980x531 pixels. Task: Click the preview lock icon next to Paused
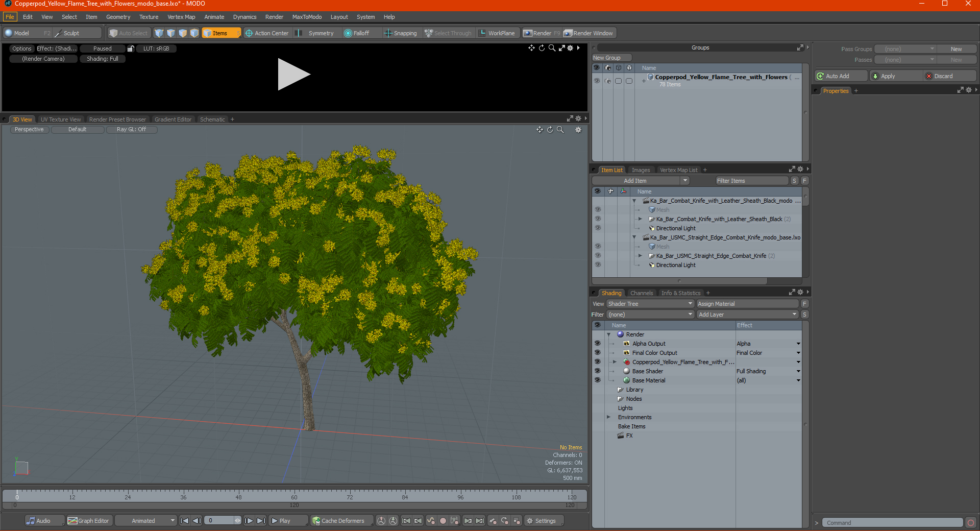click(x=131, y=49)
